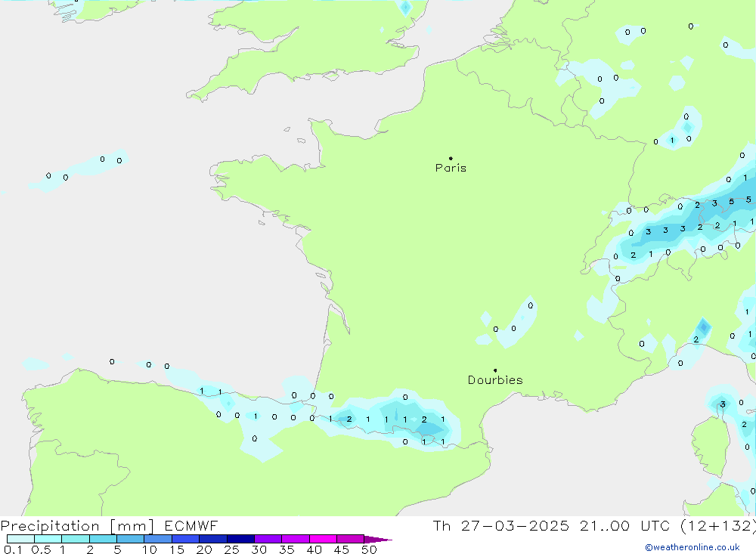Click the legend value '0.5'
Viewport: 756px width, 554px height.
click(x=41, y=549)
